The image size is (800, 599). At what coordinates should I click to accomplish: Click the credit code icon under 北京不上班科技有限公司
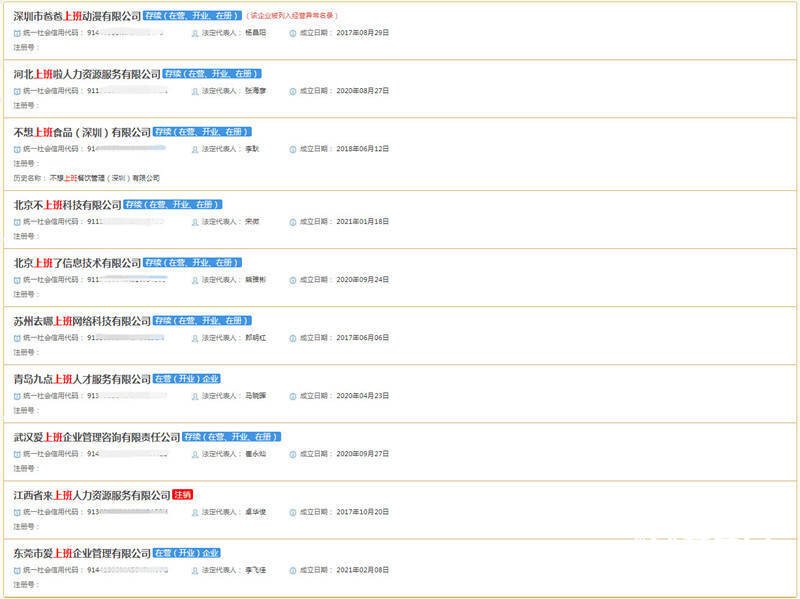pos(17,222)
